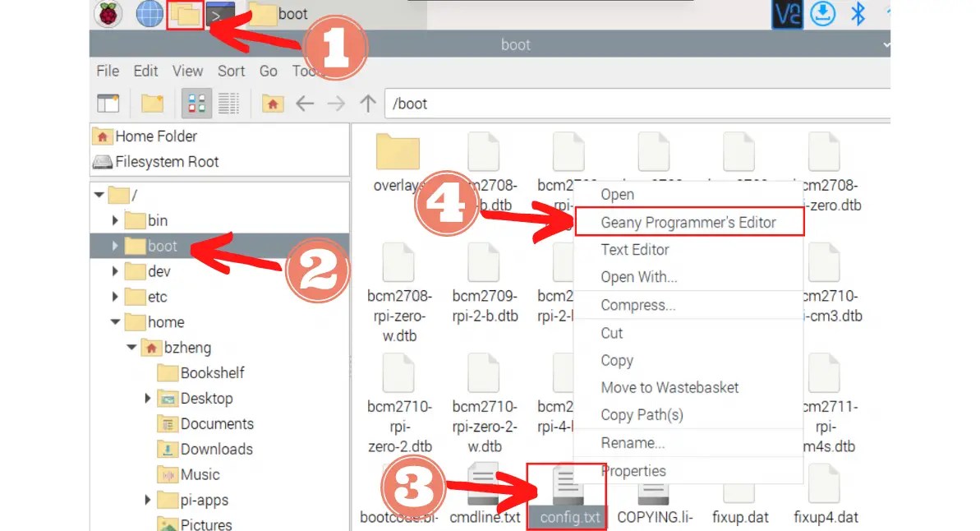Switch to icon view

(196, 104)
